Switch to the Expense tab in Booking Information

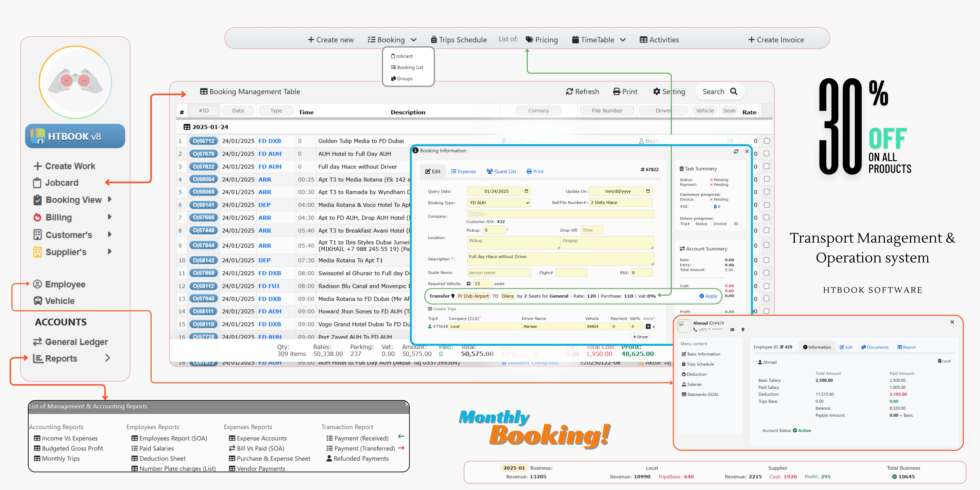(463, 172)
